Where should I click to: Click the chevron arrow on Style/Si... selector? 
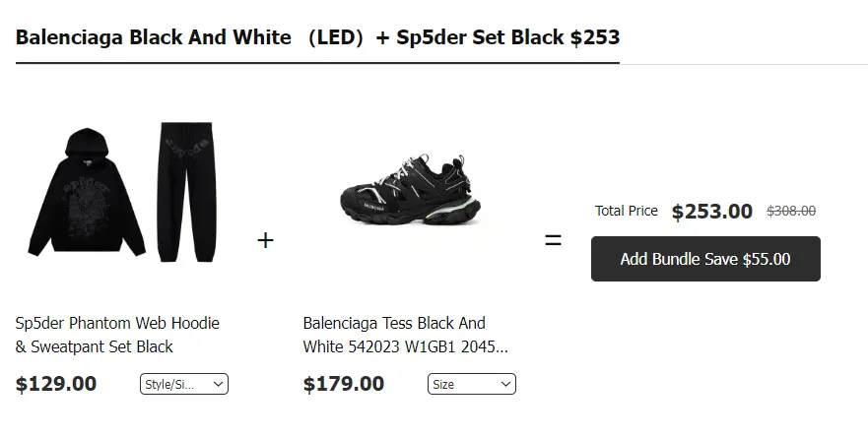[218, 384]
